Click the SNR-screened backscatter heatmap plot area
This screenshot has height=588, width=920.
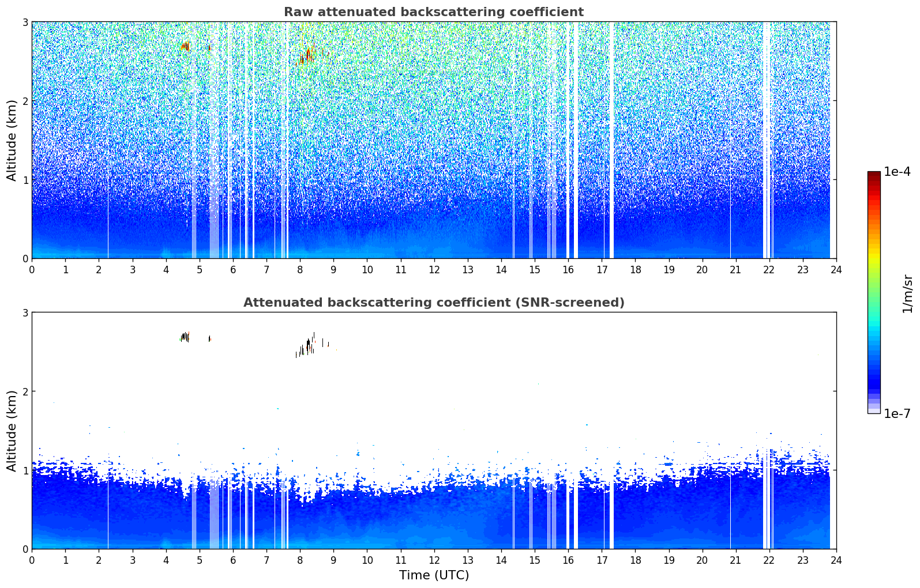pos(434,431)
